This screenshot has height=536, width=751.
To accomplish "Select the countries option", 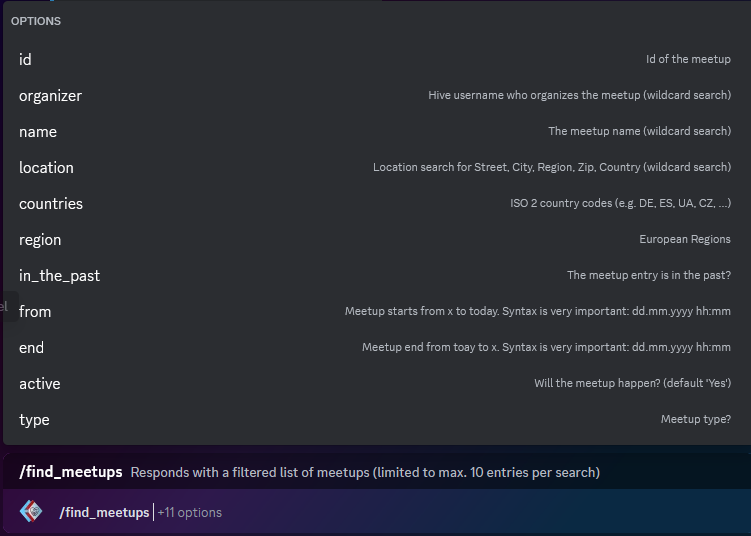I will [x=375, y=203].
